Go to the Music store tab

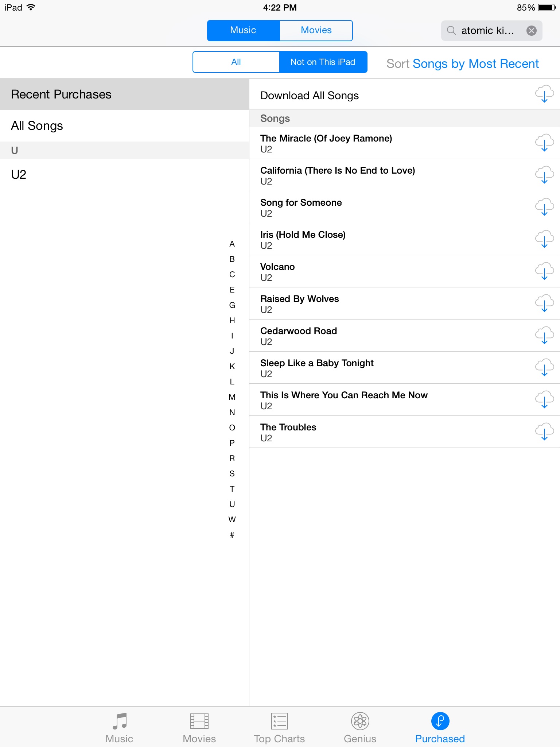119,728
